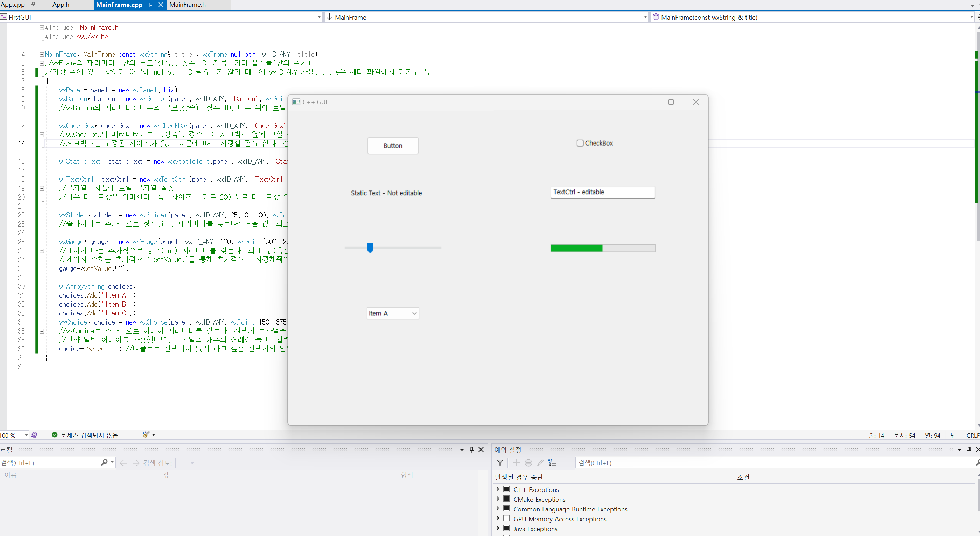
Task: Open the code cleanup dropdown arrow
Action: point(154,434)
